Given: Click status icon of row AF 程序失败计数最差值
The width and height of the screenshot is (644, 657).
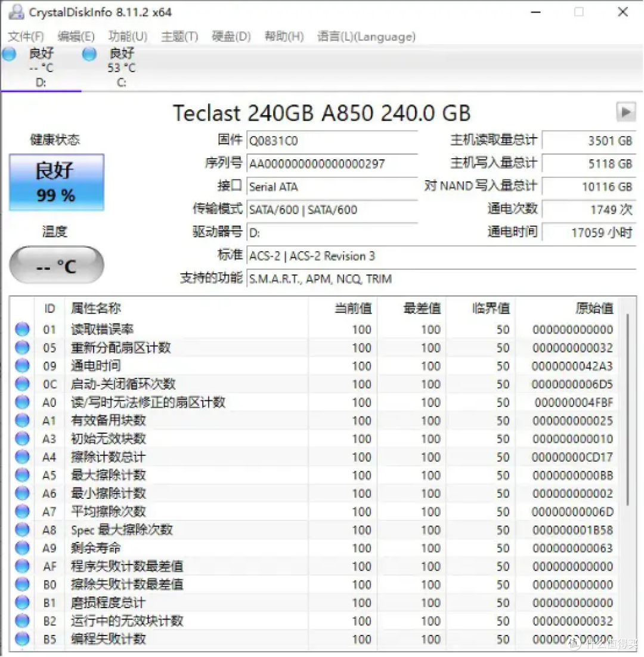Looking at the screenshot, I should pyautogui.click(x=22, y=566).
